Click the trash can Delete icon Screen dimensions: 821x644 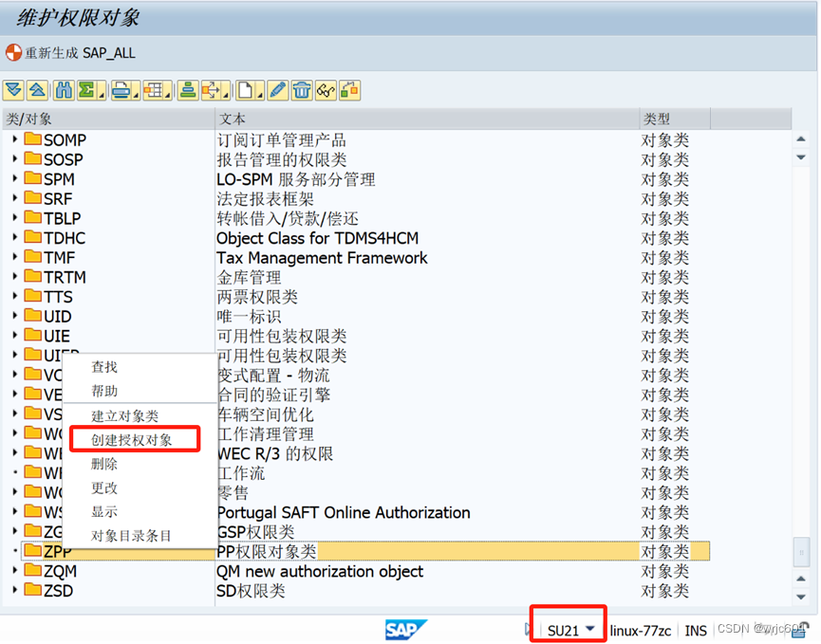(302, 90)
